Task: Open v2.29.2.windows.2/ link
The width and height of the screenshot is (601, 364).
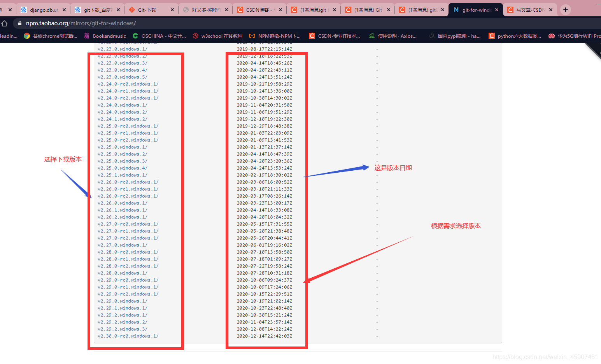Action: tap(123, 322)
